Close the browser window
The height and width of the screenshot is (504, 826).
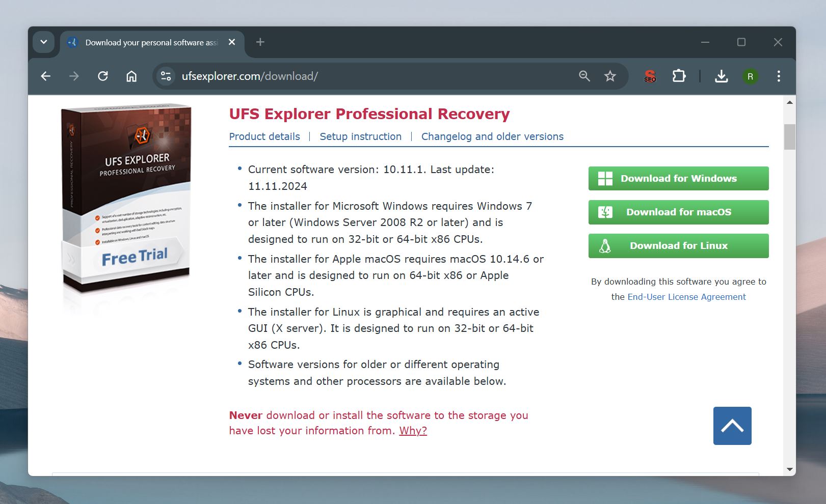point(778,42)
